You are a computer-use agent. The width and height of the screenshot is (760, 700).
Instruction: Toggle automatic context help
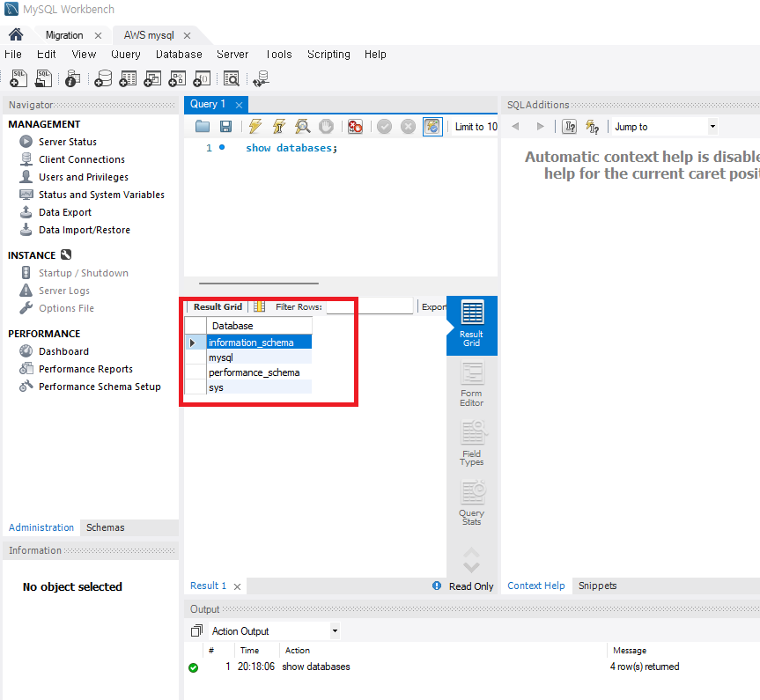592,127
